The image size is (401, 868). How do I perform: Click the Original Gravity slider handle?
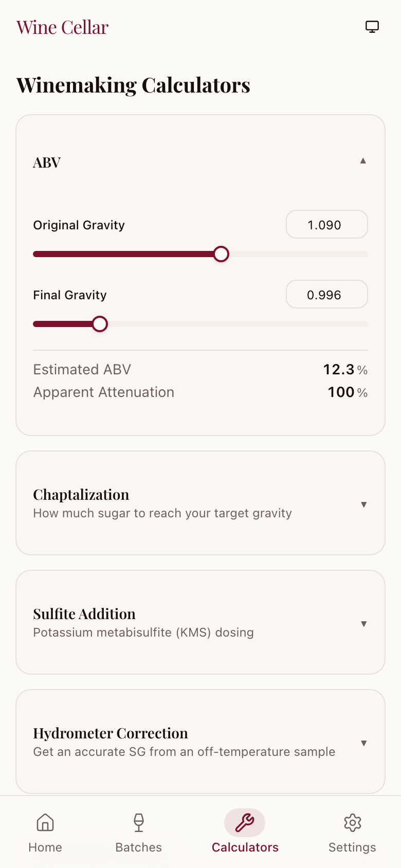click(221, 254)
